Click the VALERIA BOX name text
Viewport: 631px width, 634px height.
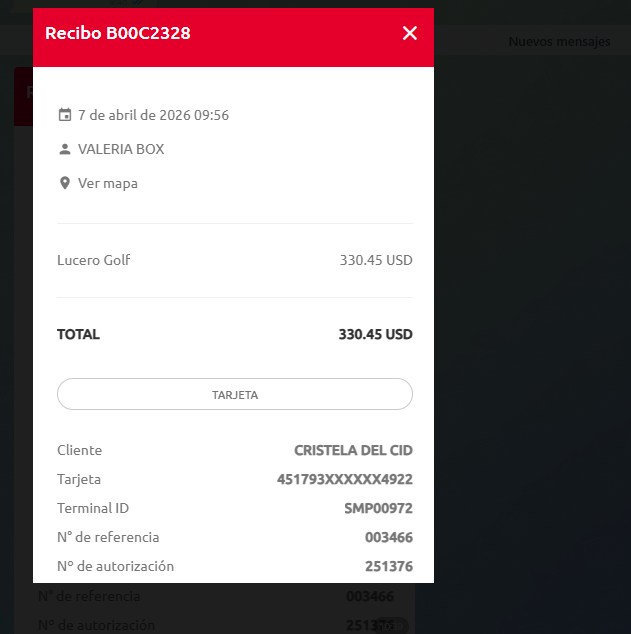tap(121, 149)
